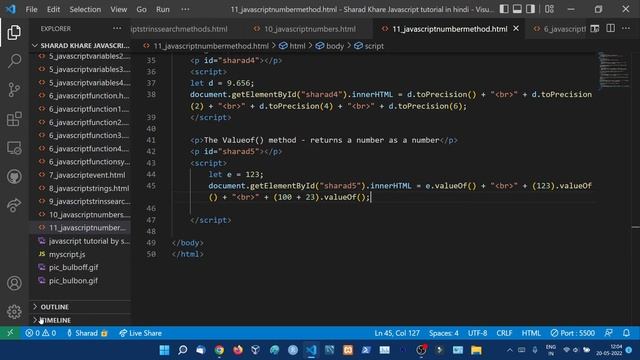
Task: Open the Live Share view icon
Action: click(14, 205)
